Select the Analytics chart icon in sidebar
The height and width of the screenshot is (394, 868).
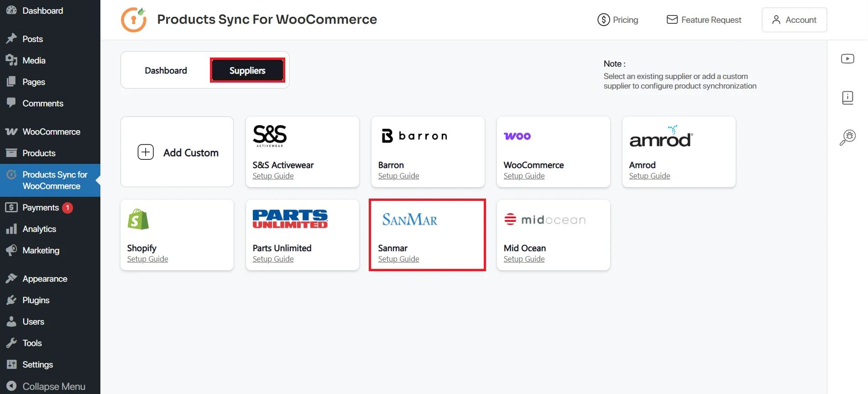pyautogui.click(x=11, y=229)
